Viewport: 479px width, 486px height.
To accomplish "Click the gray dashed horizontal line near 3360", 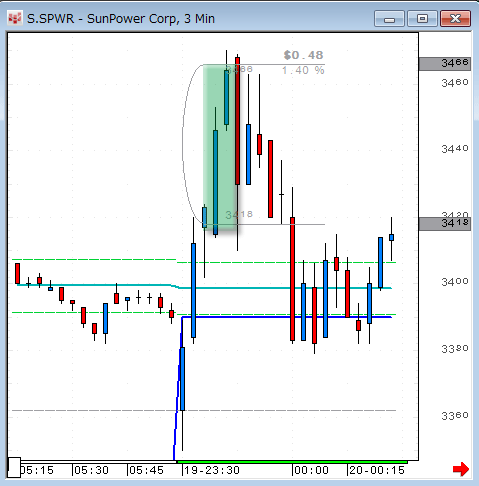I will tap(204, 410).
